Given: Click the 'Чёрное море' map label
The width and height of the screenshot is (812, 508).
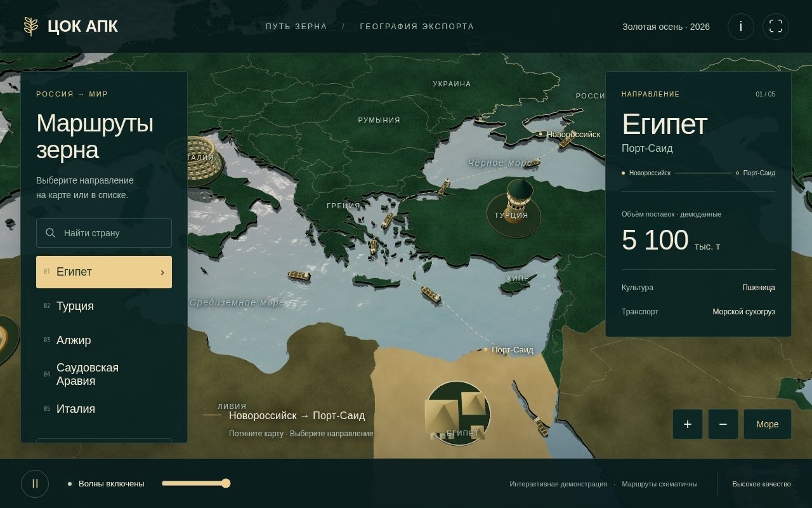Looking at the screenshot, I should click(500, 163).
